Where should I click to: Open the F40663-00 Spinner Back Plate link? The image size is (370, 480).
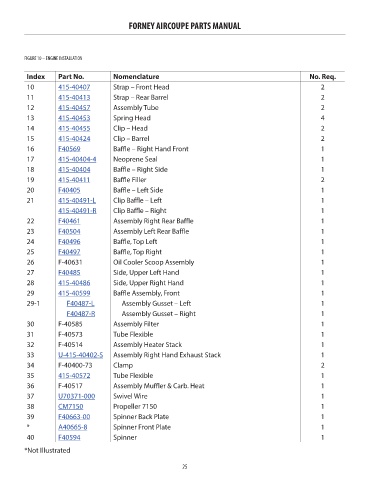point(74,417)
